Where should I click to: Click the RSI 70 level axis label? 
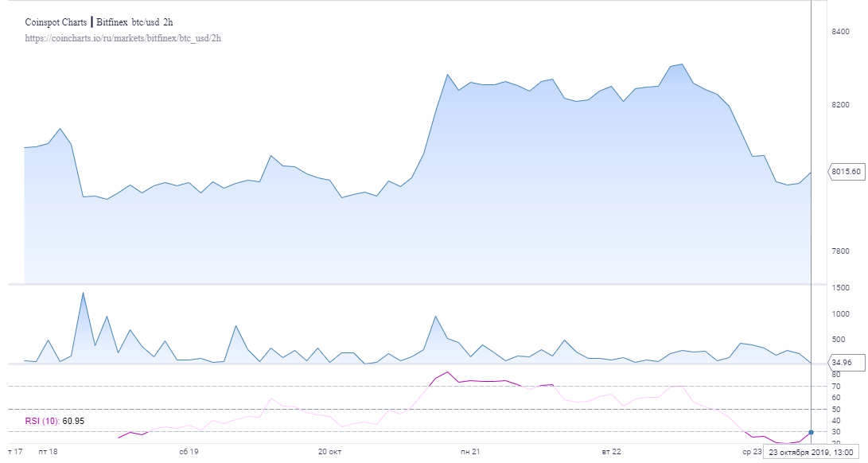[x=836, y=386]
